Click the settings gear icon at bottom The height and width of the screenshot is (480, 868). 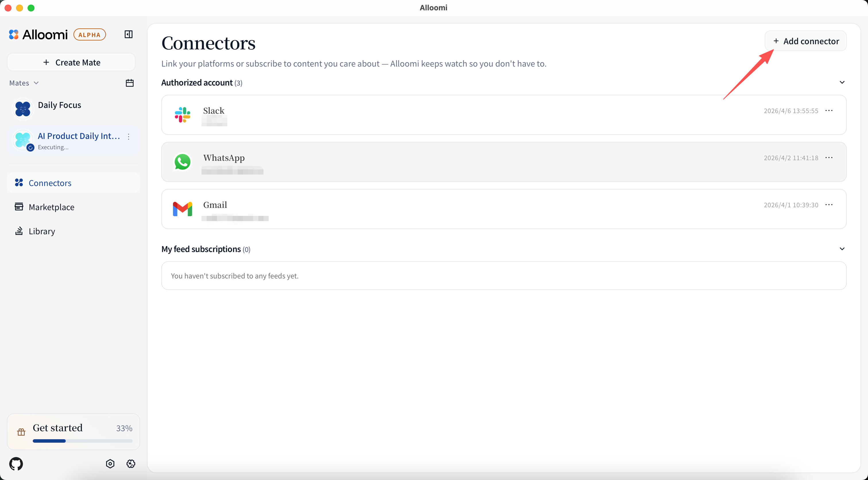(131, 463)
